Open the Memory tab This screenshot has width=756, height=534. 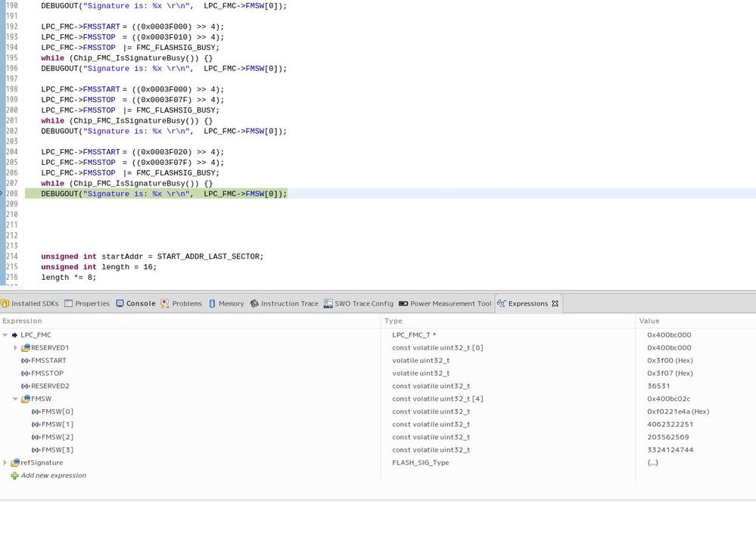(x=226, y=303)
